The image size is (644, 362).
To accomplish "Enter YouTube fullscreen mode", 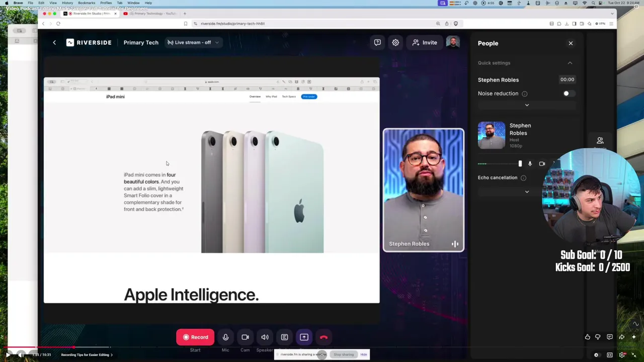I will tap(634, 355).
